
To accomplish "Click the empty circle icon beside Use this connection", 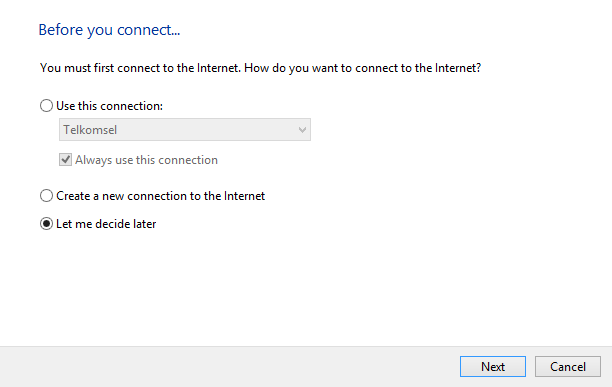I will (x=46, y=106).
